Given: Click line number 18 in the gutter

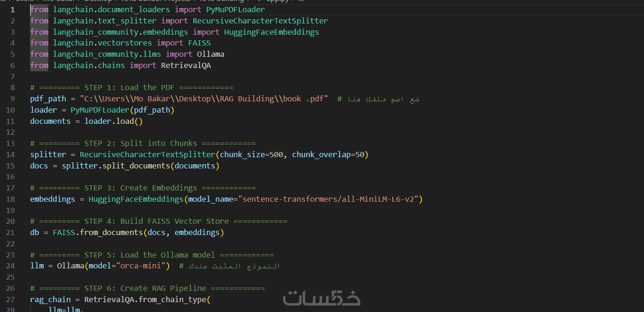Looking at the screenshot, I should click(10, 199).
